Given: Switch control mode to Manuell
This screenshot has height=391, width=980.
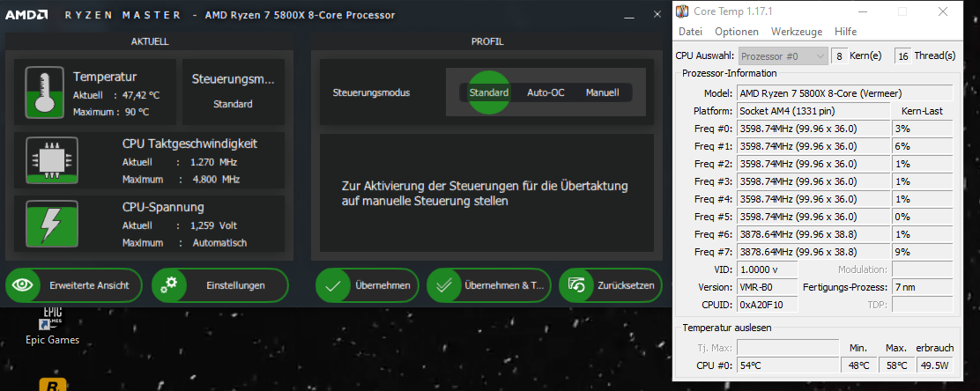Looking at the screenshot, I should [x=602, y=92].
